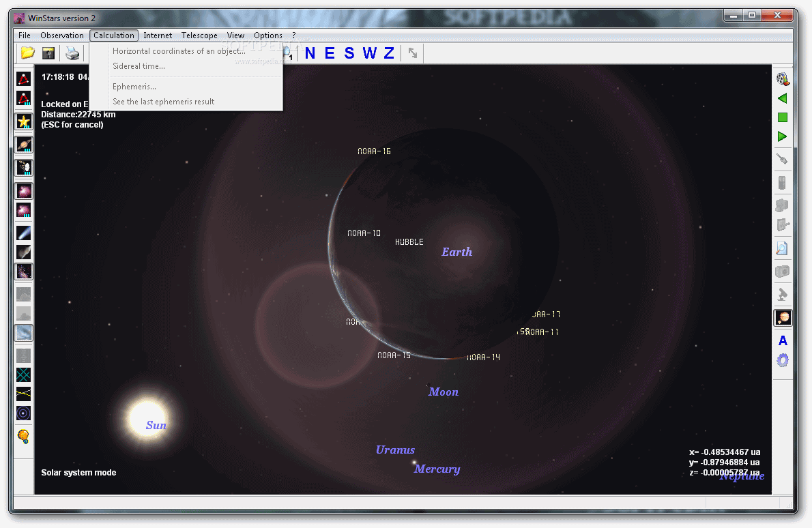Point view West with the W button
This screenshot has height=528, width=812.
(x=369, y=53)
